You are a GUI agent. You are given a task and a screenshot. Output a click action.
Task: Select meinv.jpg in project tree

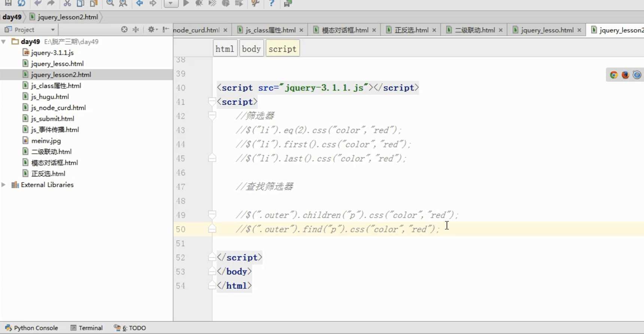click(42, 141)
